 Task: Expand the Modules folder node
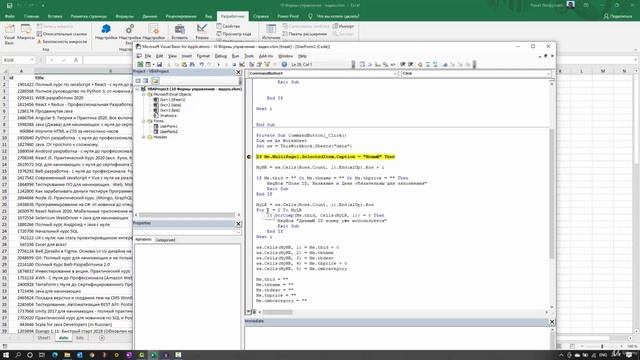click(144, 137)
